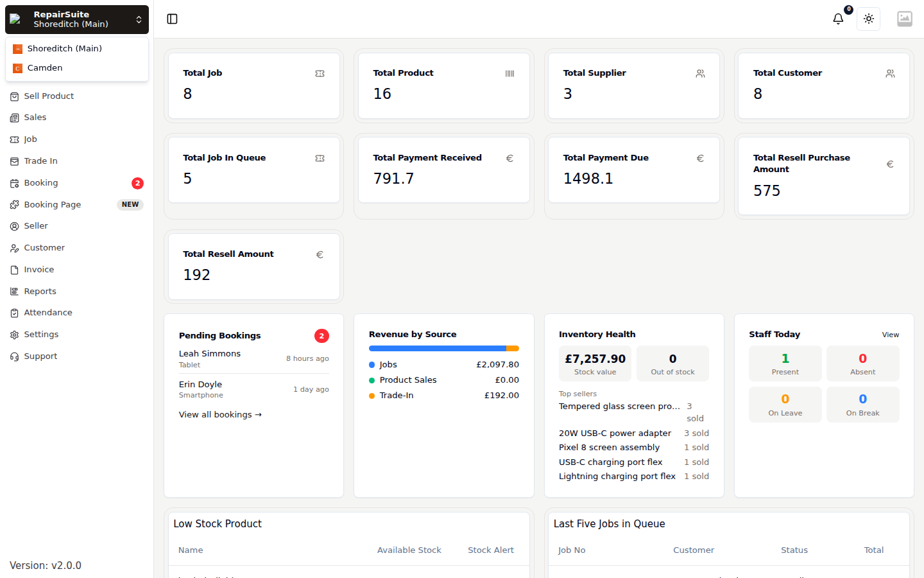Click euro icon on Total Payment Received
Viewport: 924px width, 578px height.
pyautogui.click(x=509, y=159)
